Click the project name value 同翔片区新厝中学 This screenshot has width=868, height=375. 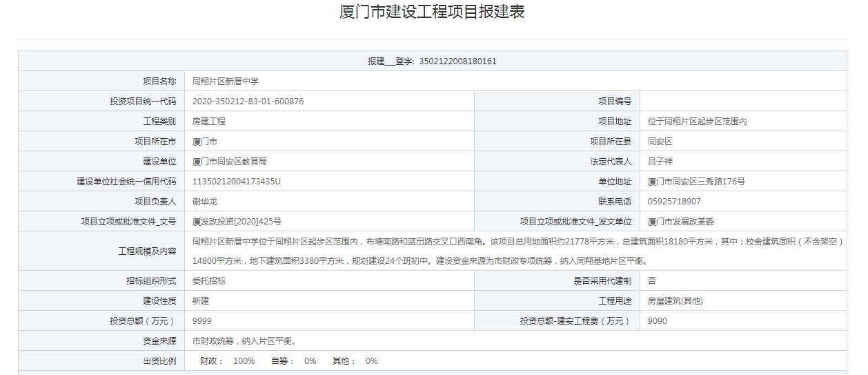click(226, 81)
